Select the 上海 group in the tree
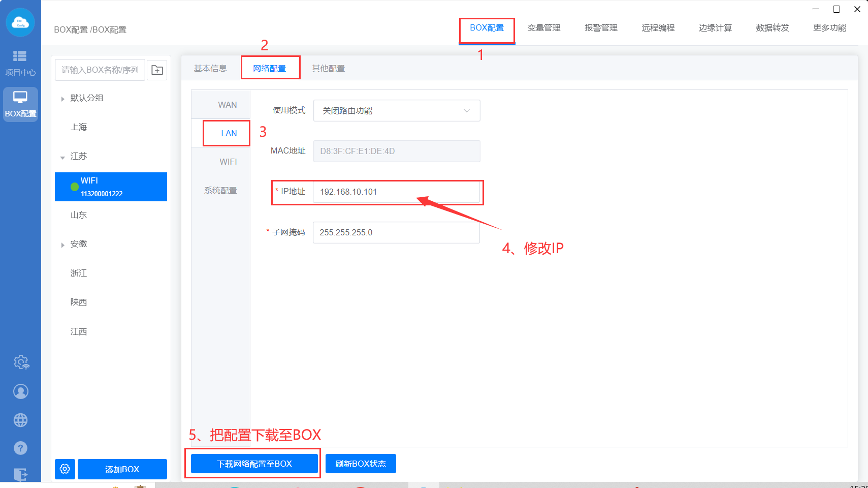The height and width of the screenshot is (488, 868). pos(79,127)
